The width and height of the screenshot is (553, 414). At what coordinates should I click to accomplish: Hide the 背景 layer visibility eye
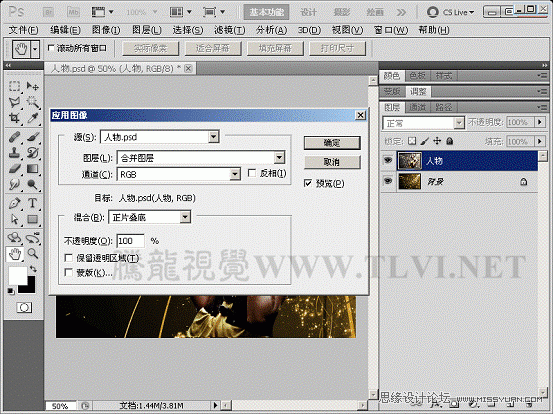tap(388, 181)
